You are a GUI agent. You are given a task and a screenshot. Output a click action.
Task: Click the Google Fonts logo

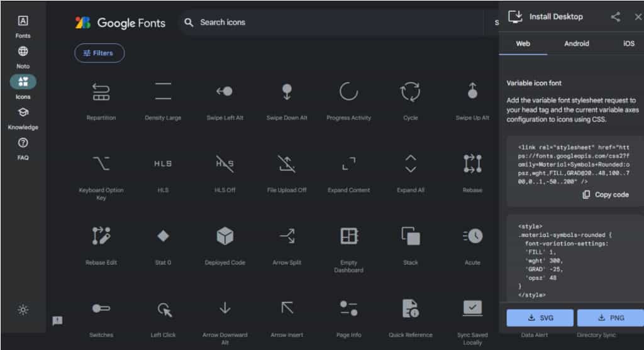[120, 23]
